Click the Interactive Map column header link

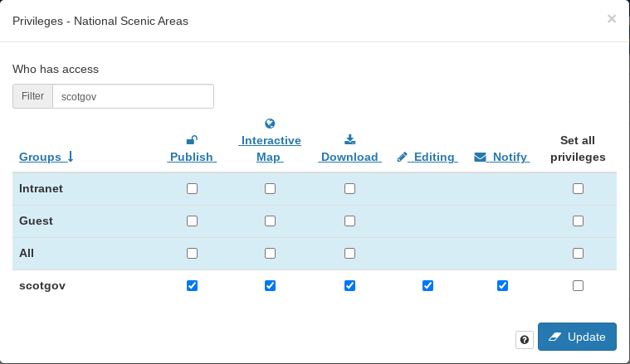click(270, 148)
